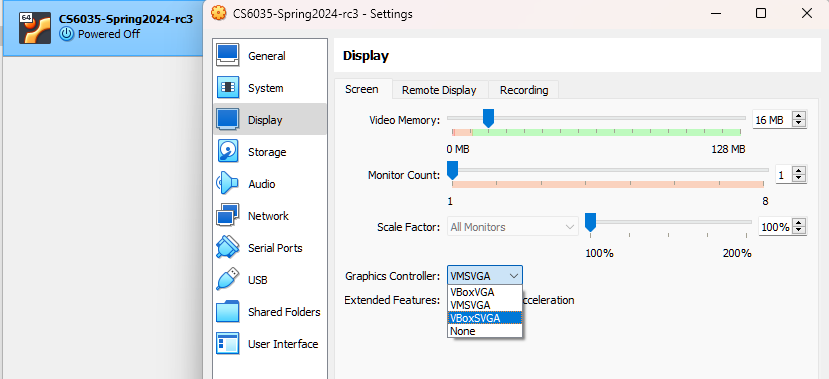This screenshot has width=829, height=379.
Task: Click the monitor count value field
Action: (783, 174)
